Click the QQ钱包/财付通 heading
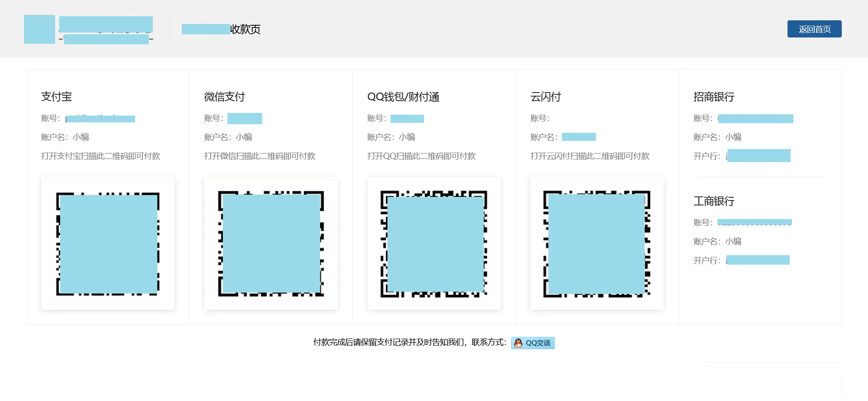Viewport: 868px width, 401px height. tap(403, 97)
